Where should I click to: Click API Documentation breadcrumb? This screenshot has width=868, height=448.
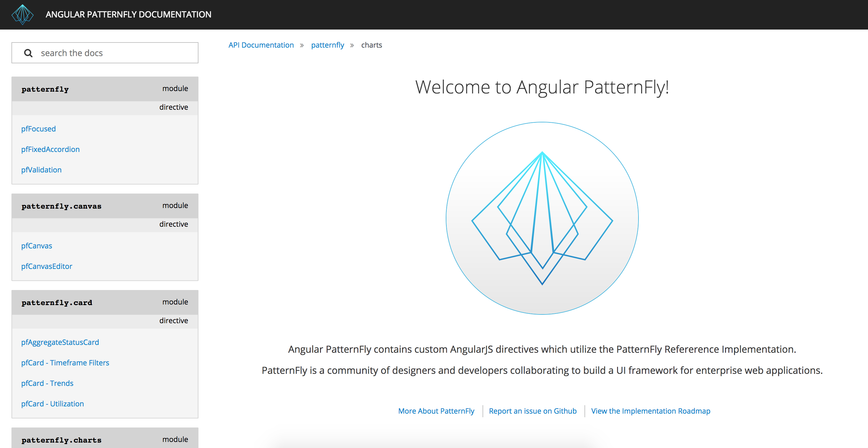pos(261,45)
